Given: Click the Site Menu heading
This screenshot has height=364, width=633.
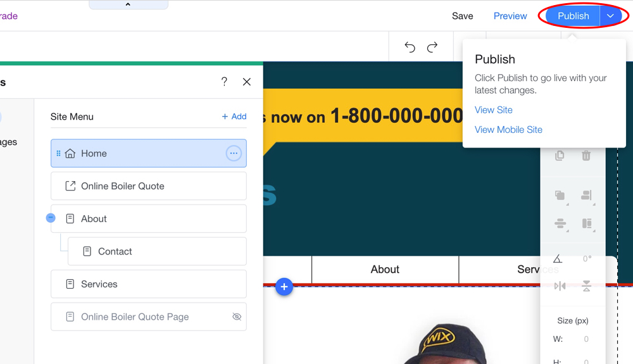Looking at the screenshot, I should coord(72,116).
